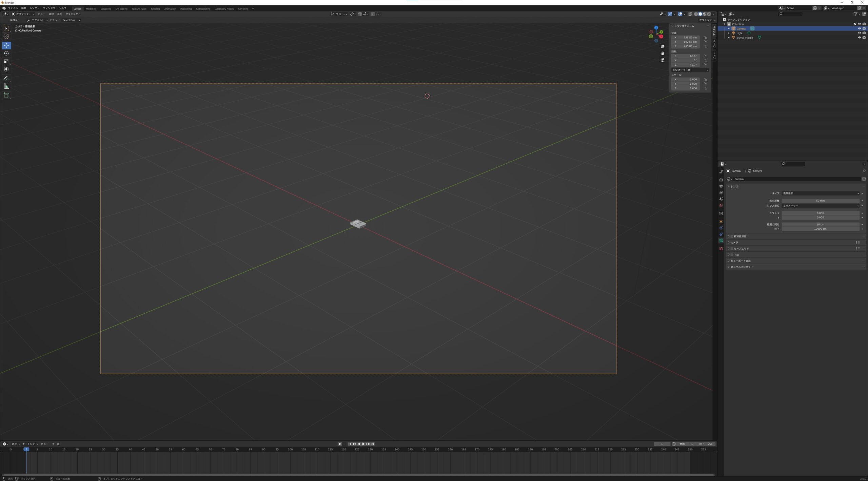
Task: Switch to the Shading workspace tab
Action: (155, 9)
